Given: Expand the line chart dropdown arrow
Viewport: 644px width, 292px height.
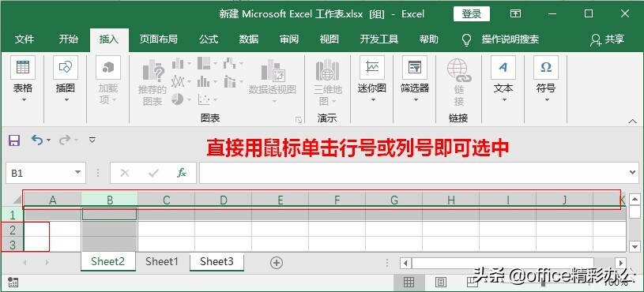Looking at the screenshot, I should 189,82.
